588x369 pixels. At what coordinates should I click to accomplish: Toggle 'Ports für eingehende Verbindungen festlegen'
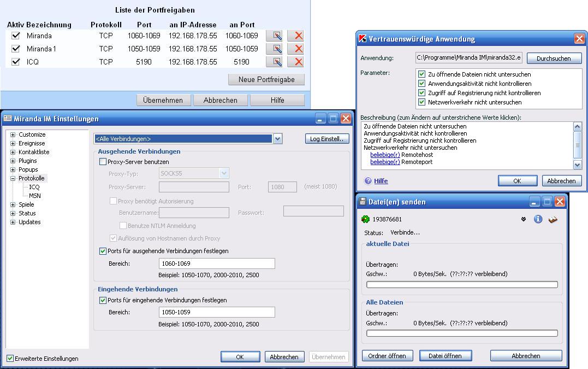click(103, 300)
